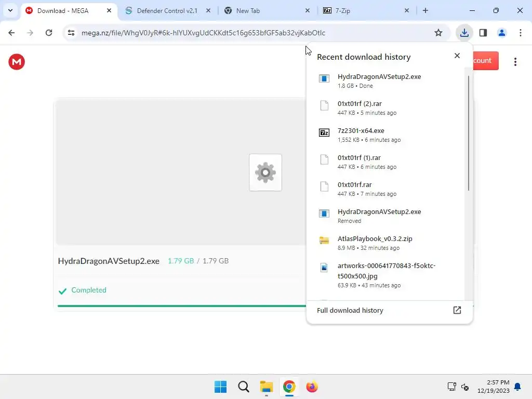Click the network tray icon

(x=451, y=387)
